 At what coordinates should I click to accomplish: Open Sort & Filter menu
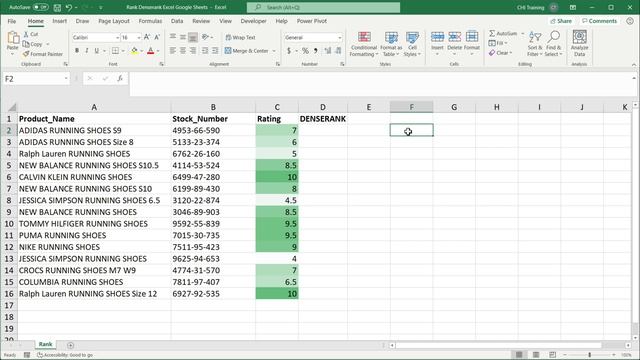(x=535, y=44)
